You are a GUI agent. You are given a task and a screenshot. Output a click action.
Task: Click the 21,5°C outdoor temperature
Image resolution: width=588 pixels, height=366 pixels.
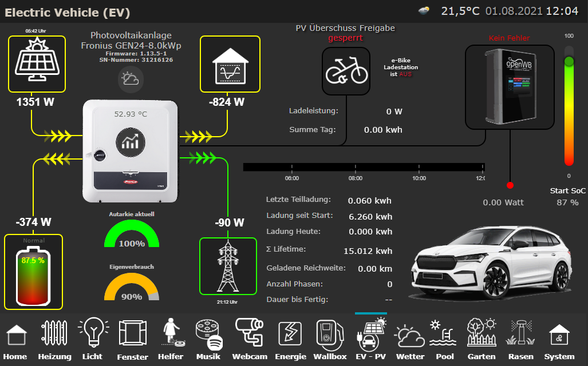click(460, 11)
